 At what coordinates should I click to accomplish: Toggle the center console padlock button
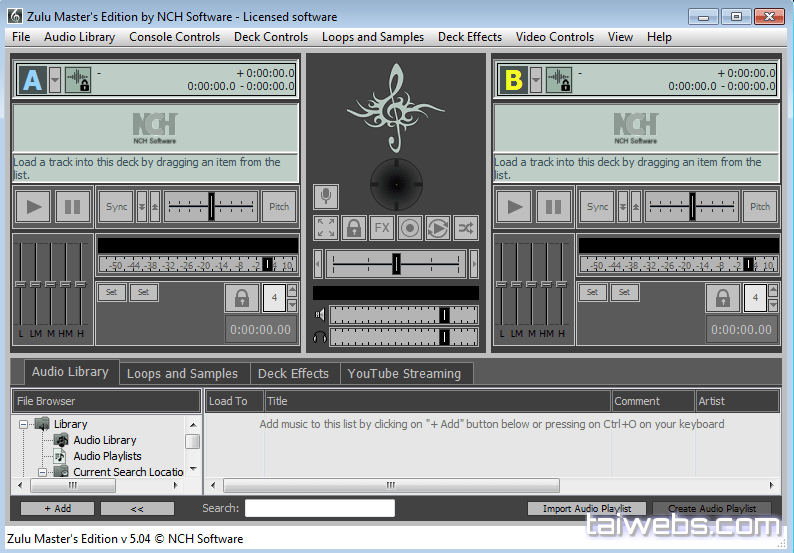[x=354, y=227]
